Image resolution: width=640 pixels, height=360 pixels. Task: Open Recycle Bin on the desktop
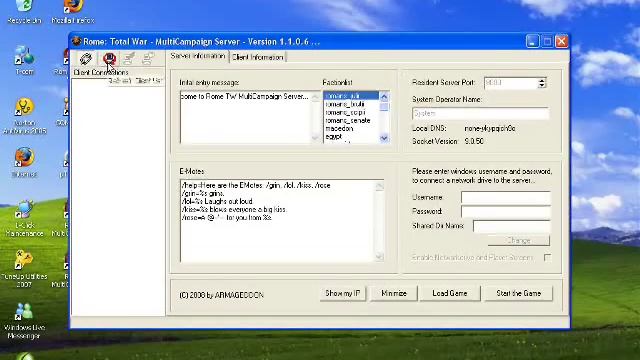point(24,11)
